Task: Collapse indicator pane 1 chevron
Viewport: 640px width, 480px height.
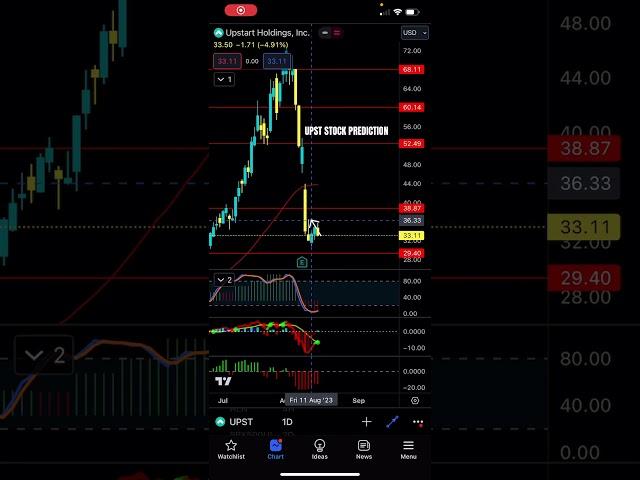Action: [x=224, y=79]
